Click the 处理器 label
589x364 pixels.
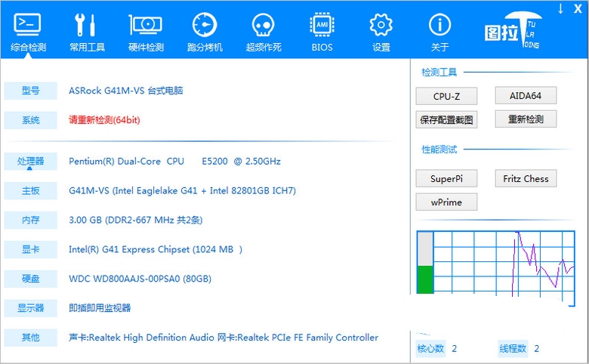[x=30, y=161]
